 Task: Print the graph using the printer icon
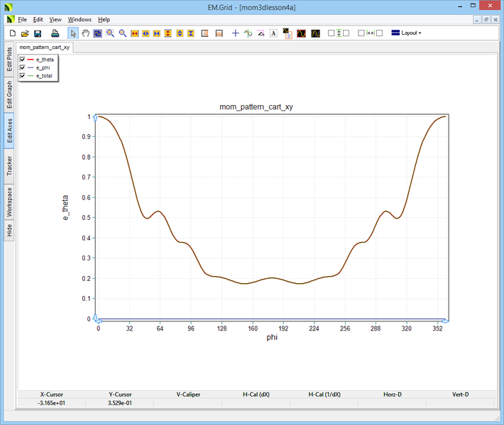55,33
